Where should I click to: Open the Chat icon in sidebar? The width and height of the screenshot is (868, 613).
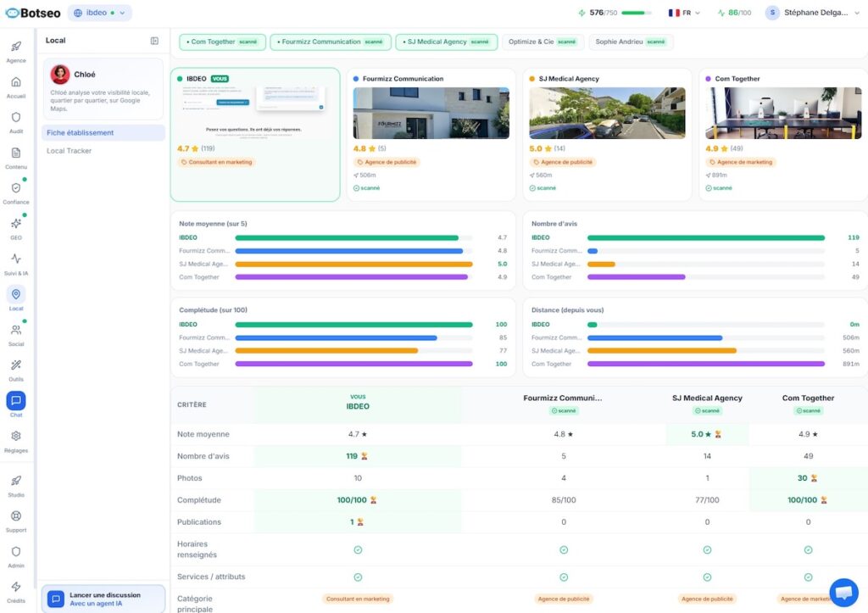click(x=16, y=400)
